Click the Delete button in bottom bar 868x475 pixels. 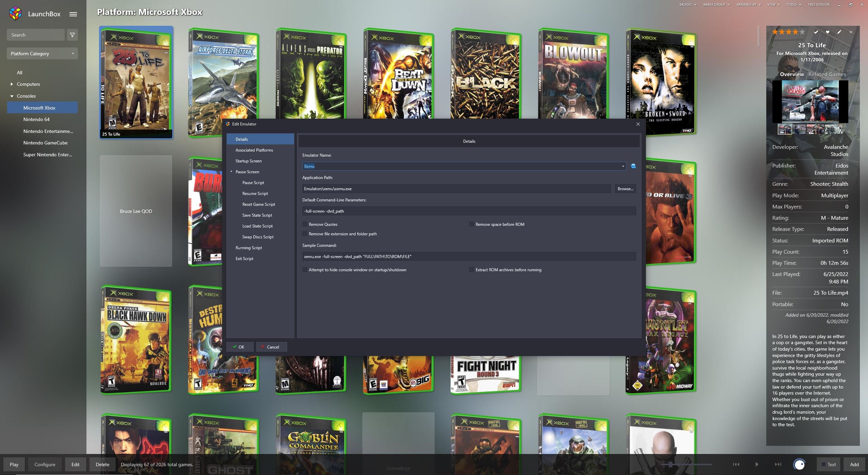[102, 464]
